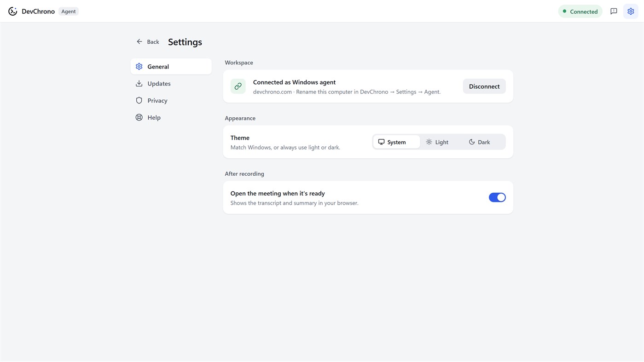Click the DevChrono app name

point(38,11)
